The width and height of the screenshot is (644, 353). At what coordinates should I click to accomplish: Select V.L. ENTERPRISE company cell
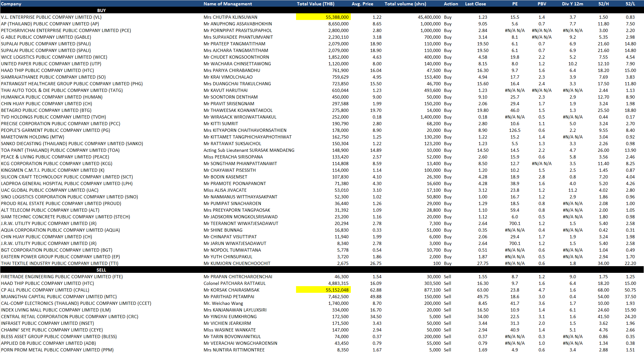(x=51, y=17)
